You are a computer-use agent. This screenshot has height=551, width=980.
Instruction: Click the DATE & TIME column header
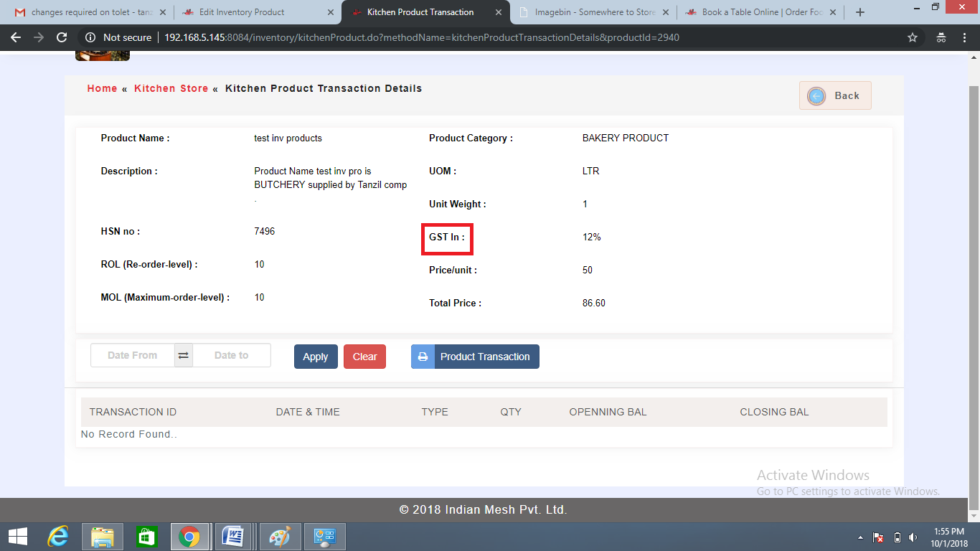(308, 412)
